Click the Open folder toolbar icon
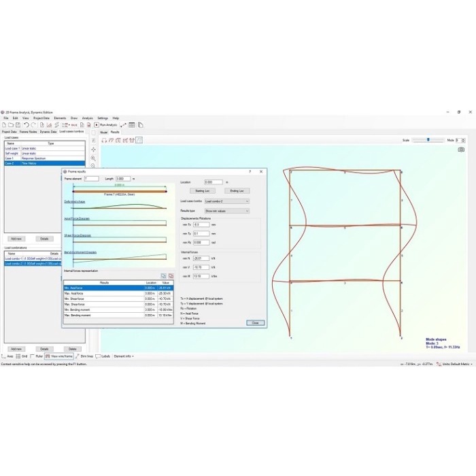The image size is (476, 476). coord(11,125)
